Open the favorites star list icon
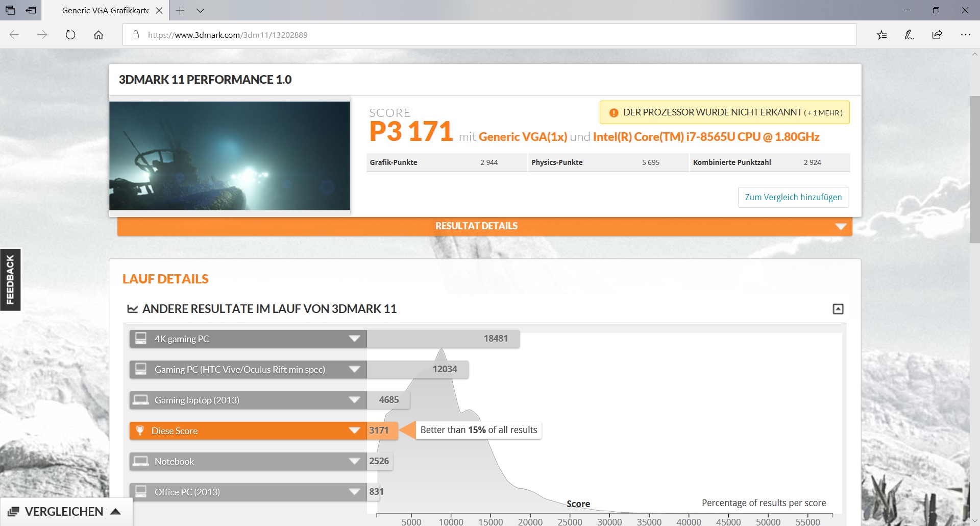The image size is (980, 526). [881, 35]
